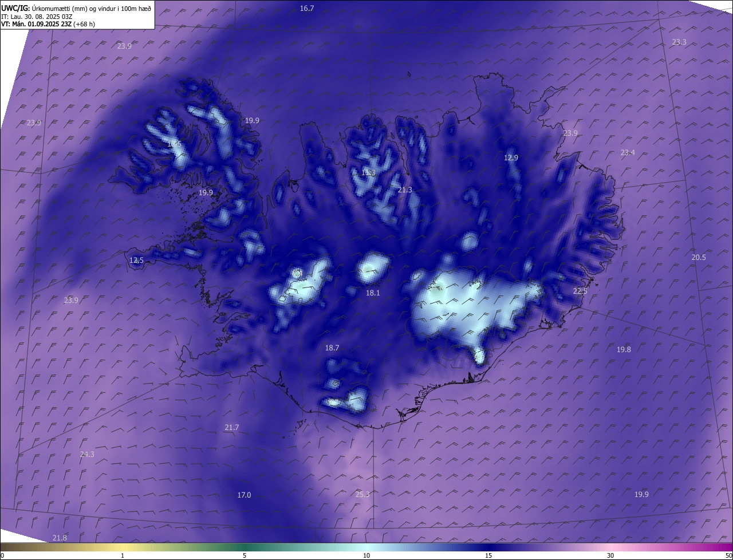Click the 22.5 value on the map
The height and width of the screenshot is (560, 733).
point(580,291)
